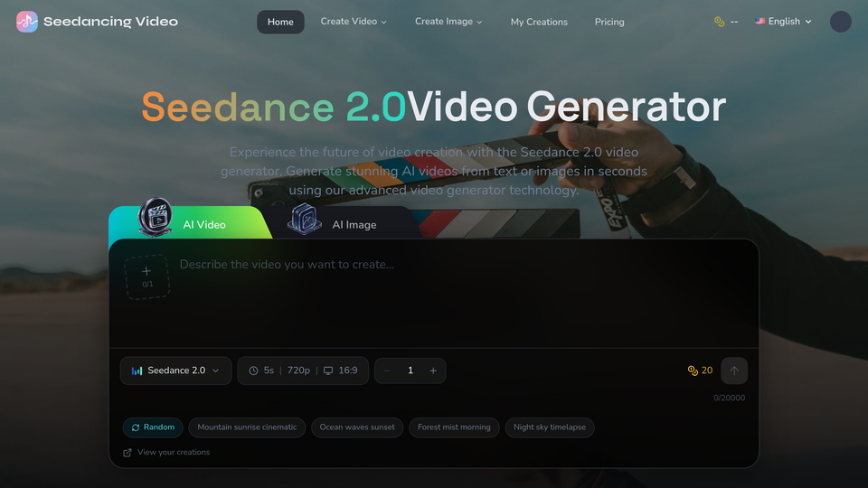
Task: Open the 5s 720p 16:9 settings
Action: pos(303,371)
